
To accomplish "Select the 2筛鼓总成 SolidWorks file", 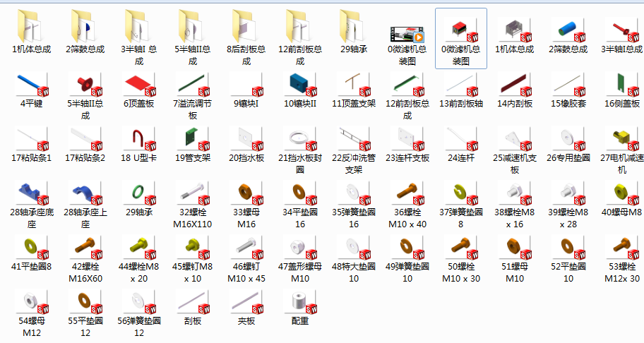I will (568, 37).
